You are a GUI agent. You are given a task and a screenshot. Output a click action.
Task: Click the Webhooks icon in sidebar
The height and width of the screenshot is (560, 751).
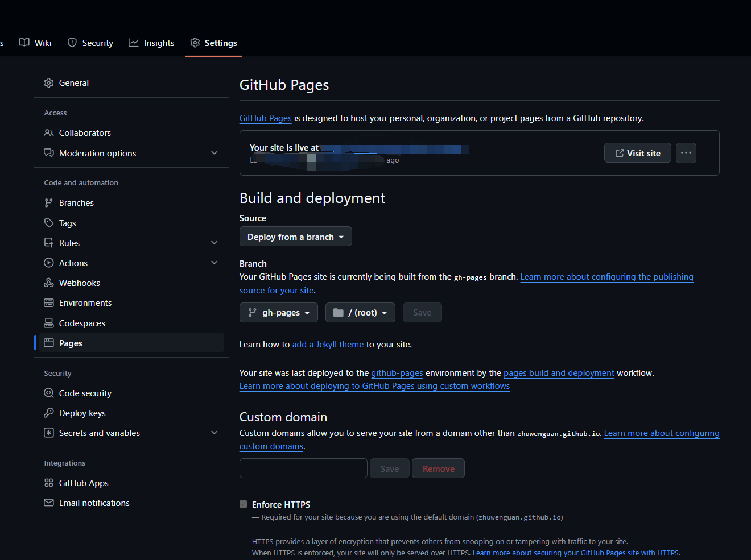tap(49, 283)
